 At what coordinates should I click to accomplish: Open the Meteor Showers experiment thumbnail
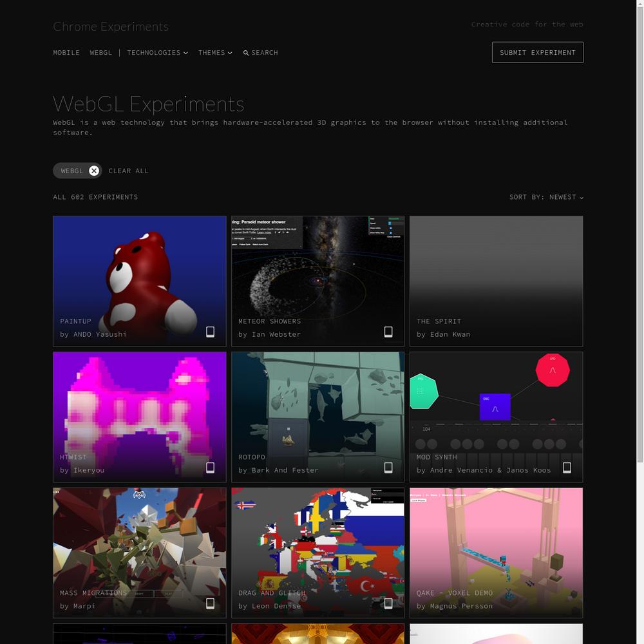[x=318, y=281]
